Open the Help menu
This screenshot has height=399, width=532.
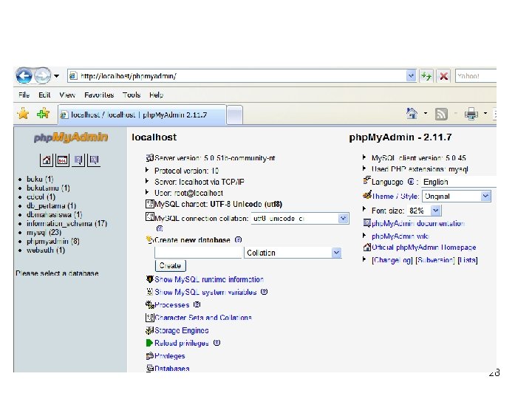(156, 95)
